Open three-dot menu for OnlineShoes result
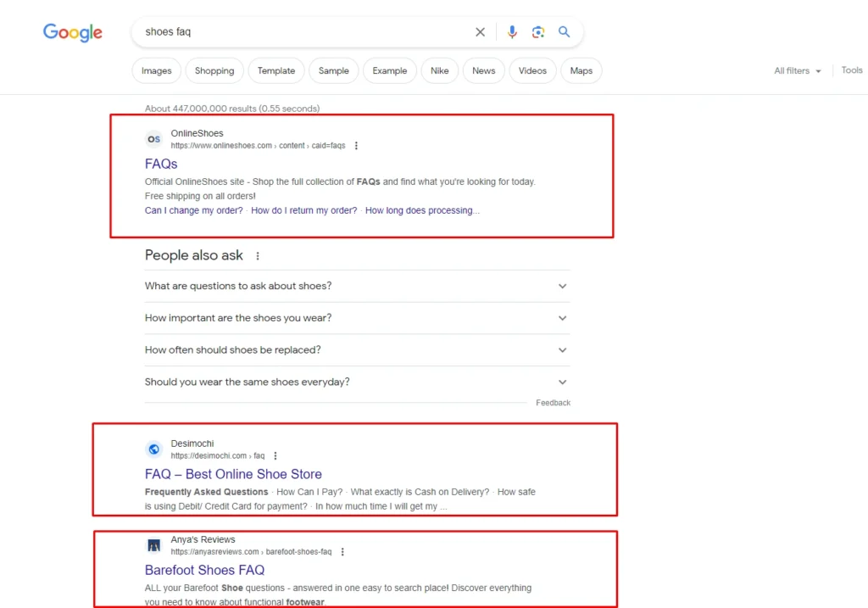Image resolution: width=868 pixels, height=608 pixels. click(x=356, y=146)
